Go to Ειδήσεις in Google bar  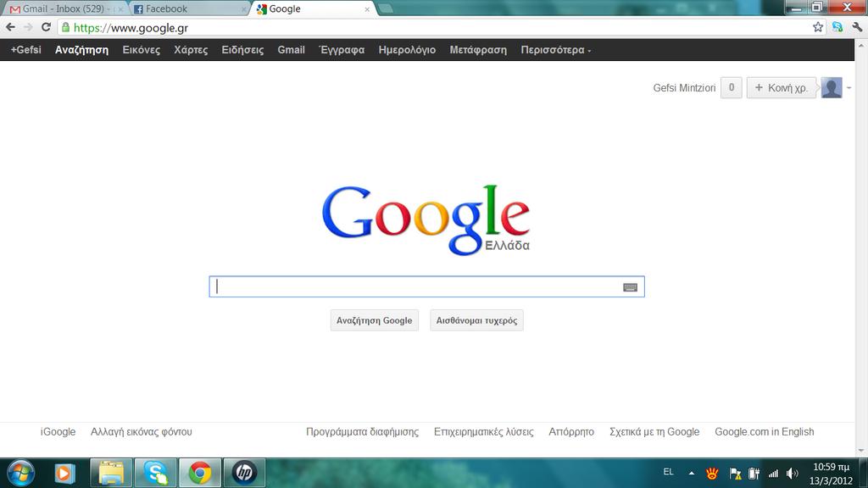pos(242,50)
